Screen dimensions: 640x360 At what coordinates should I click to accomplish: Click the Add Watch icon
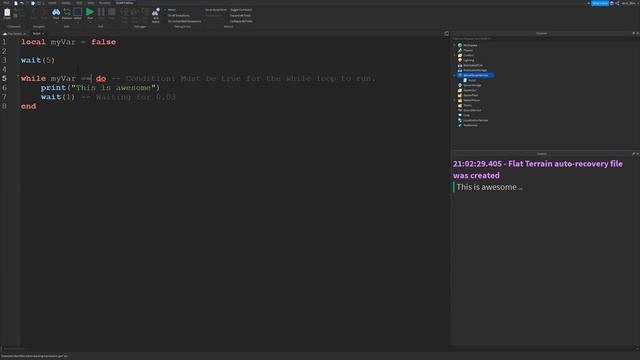point(156,13)
